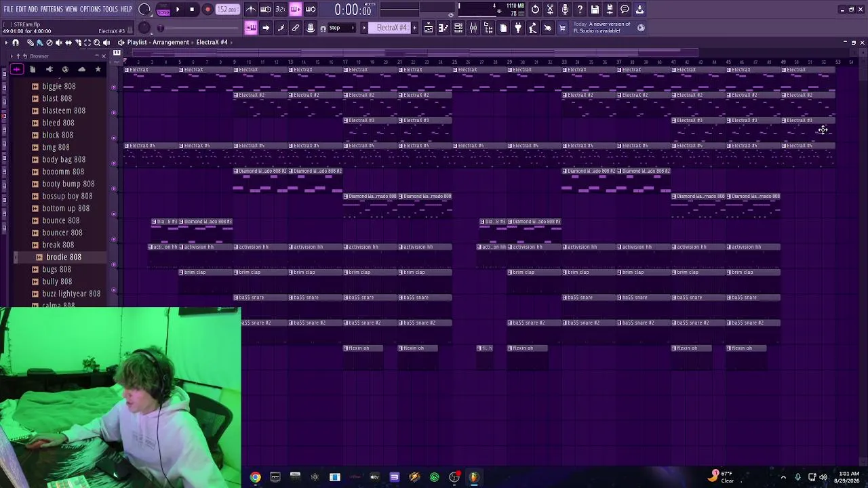Open the Mixer view button
This screenshot has width=868, height=488.
pyautogui.click(x=473, y=28)
